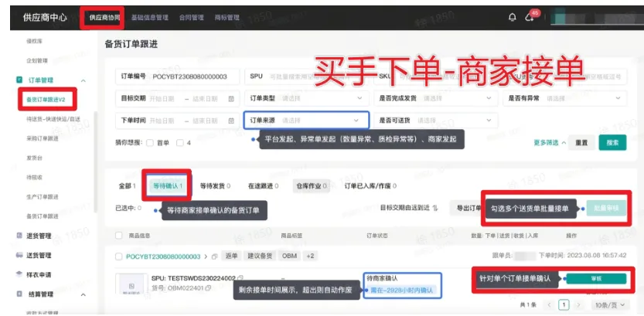The image size is (644, 316).
Task: Go to next page arrow
Action: pos(579,305)
